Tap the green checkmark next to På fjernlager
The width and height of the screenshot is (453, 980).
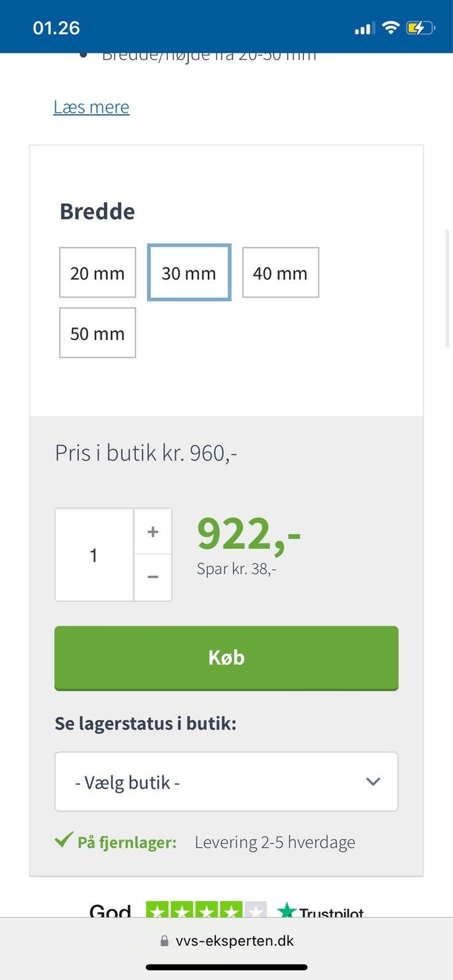[x=64, y=840]
